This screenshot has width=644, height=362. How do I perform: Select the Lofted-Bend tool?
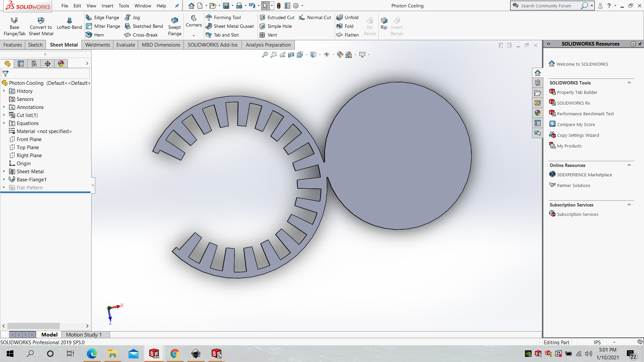pyautogui.click(x=69, y=23)
